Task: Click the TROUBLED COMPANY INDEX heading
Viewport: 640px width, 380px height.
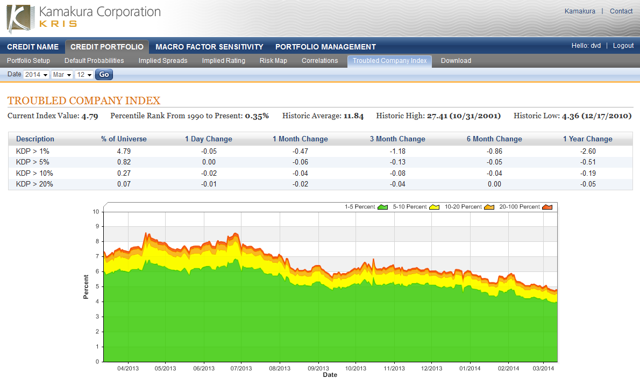Action: pyautogui.click(x=84, y=100)
